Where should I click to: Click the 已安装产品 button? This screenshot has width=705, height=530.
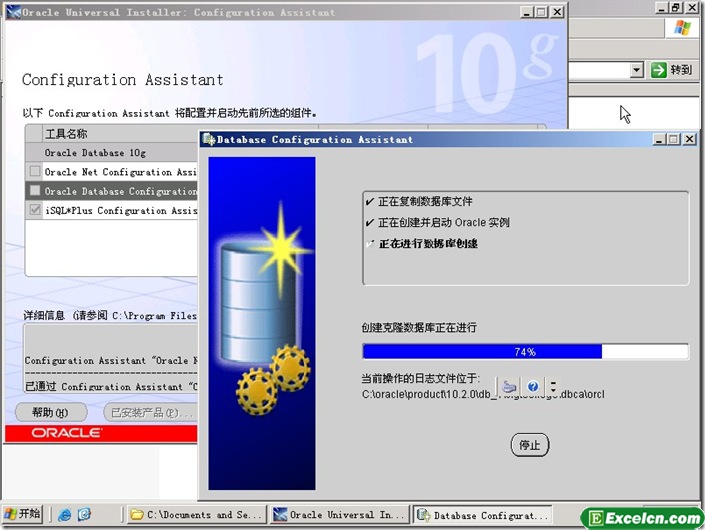tap(151, 412)
